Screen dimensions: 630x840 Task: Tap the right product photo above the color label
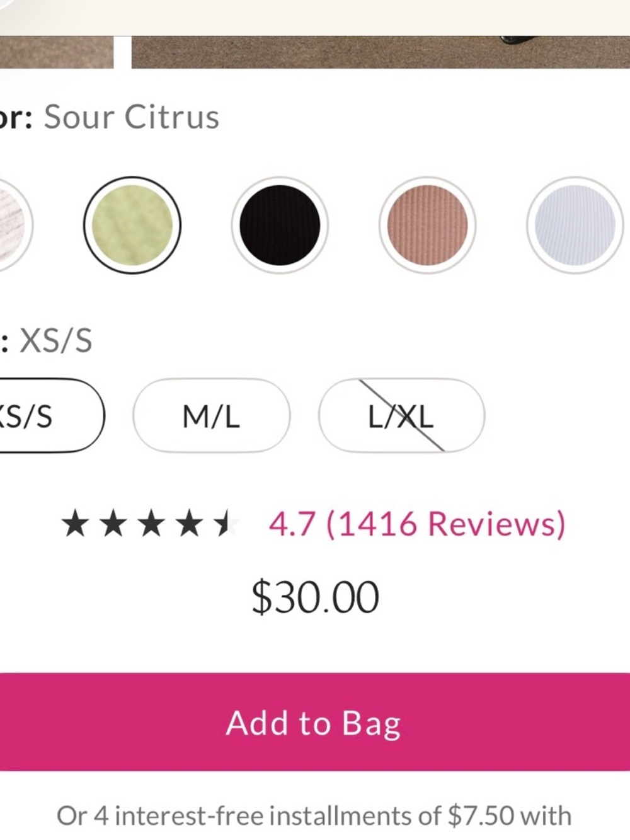click(x=378, y=52)
